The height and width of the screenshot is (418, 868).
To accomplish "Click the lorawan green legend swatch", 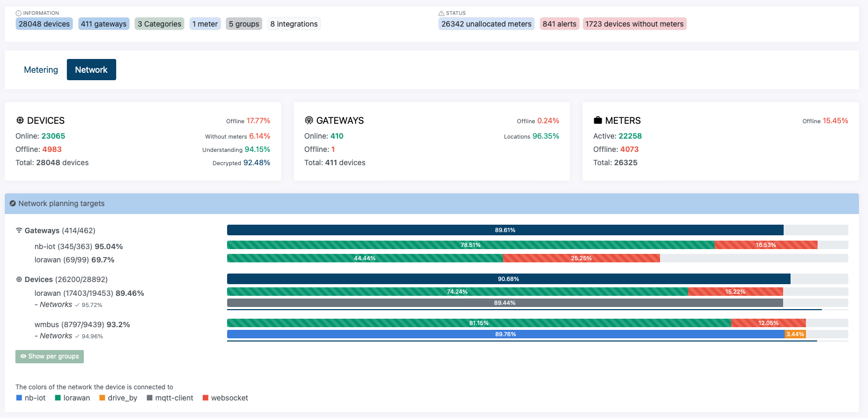I will click(x=58, y=398).
